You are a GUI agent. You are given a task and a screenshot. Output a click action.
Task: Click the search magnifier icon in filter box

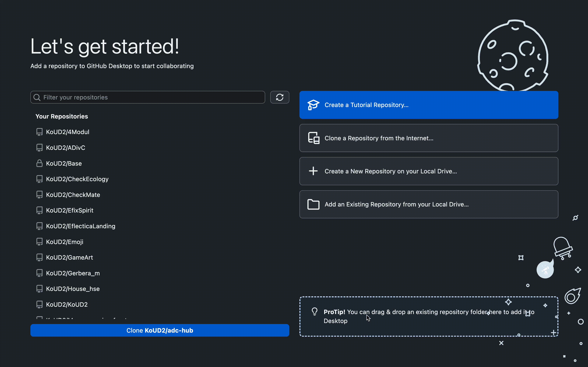pyautogui.click(x=37, y=97)
